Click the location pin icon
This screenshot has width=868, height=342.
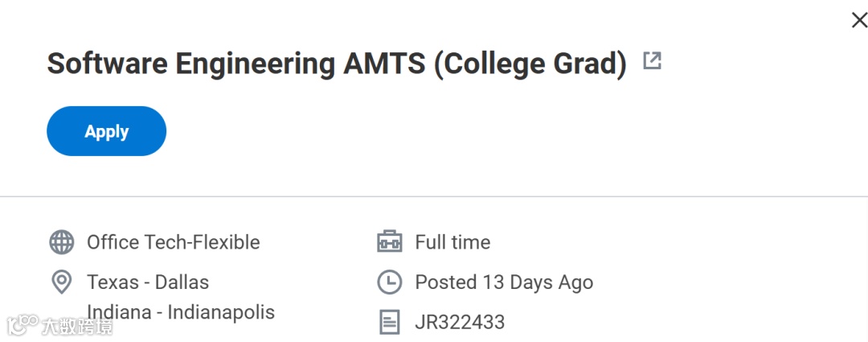coord(62,282)
